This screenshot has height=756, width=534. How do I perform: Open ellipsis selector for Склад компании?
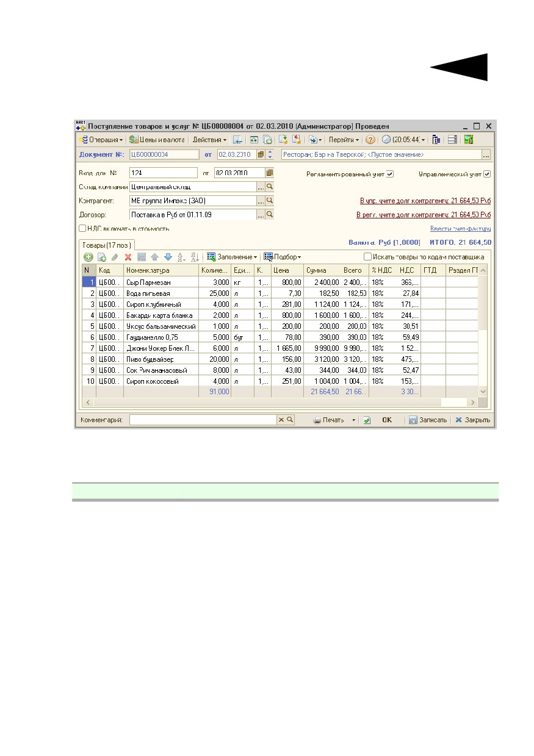click(x=261, y=187)
